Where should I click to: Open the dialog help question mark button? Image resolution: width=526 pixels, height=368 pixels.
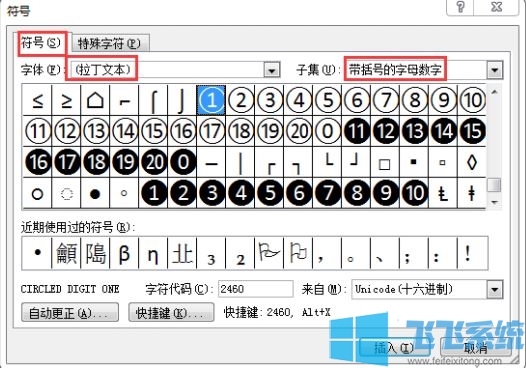(460, 7)
